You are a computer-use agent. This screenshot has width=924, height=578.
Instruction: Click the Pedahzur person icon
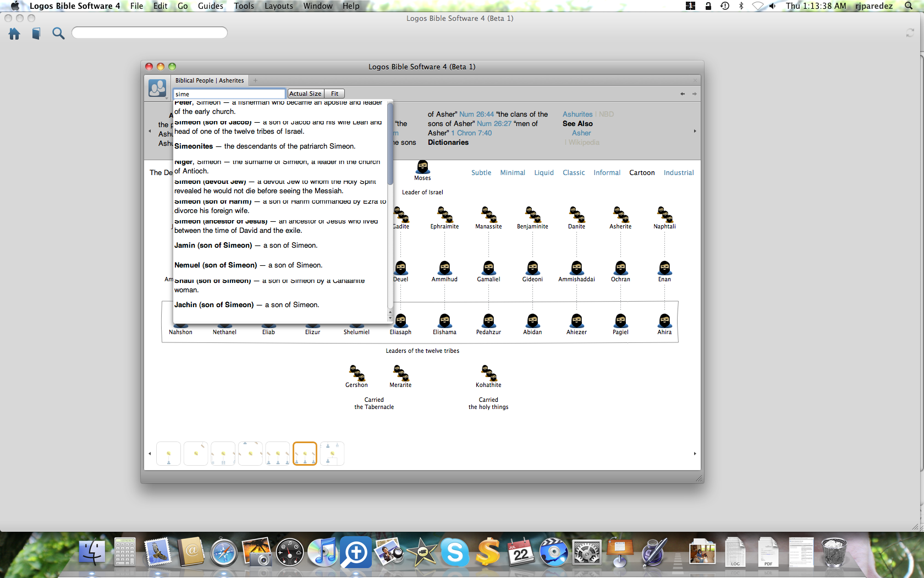pos(488,321)
